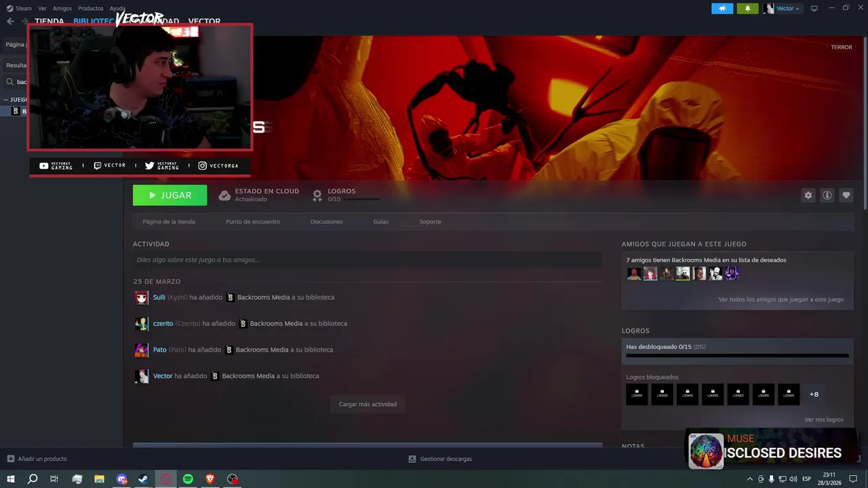868x488 pixels.
Task: Open the VECTOR profile section
Action: pos(204,21)
